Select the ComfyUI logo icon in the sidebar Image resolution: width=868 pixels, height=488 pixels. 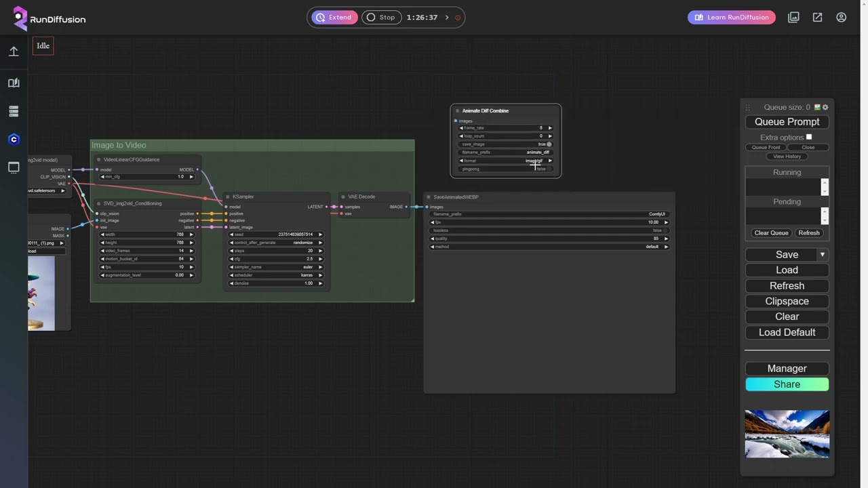click(x=14, y=139)
